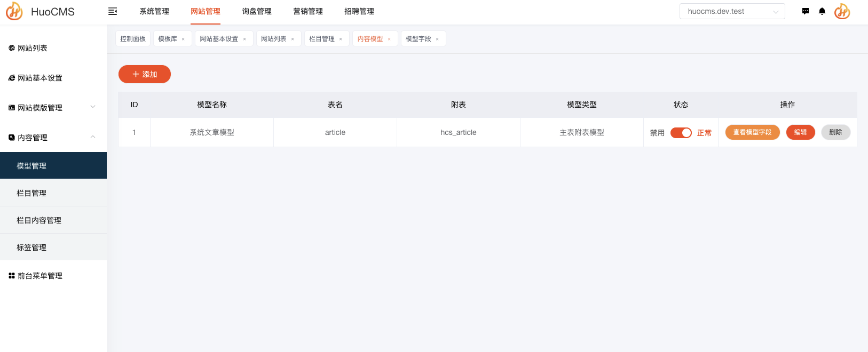868x352 pixels.
Task: Click the 状态 column header
Action: (681, 105)
